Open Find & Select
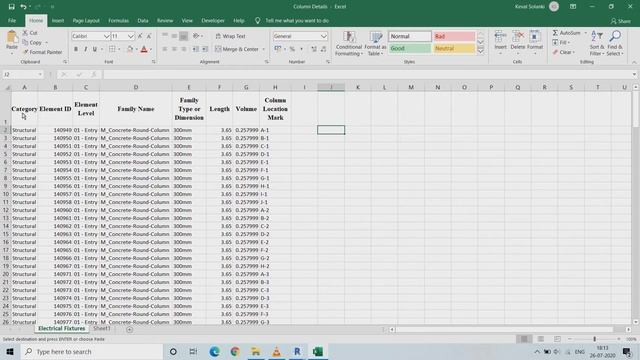Image resolution: width=640 pixels, height=360 pixels. pos(615,43)
